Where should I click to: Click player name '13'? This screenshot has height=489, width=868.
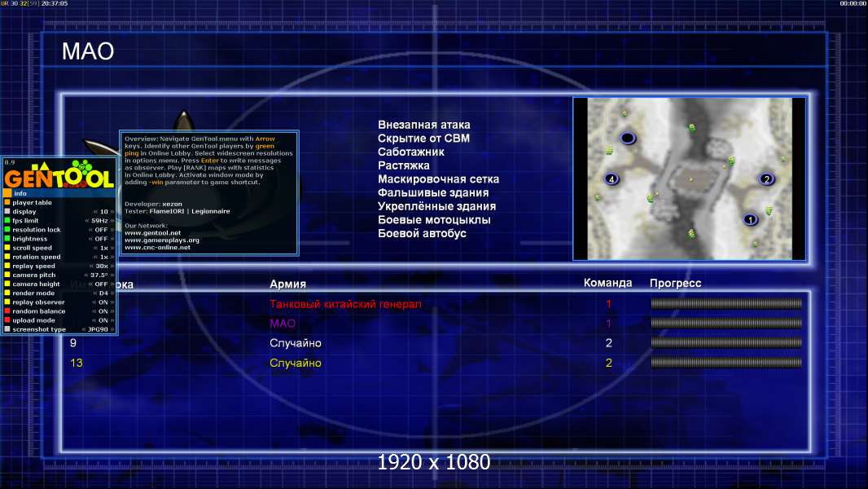click(x=77, y=363)
